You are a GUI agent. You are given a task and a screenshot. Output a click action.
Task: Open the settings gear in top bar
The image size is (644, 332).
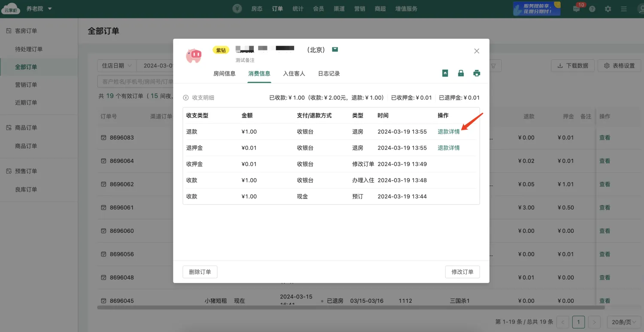[x=608, y=9]
